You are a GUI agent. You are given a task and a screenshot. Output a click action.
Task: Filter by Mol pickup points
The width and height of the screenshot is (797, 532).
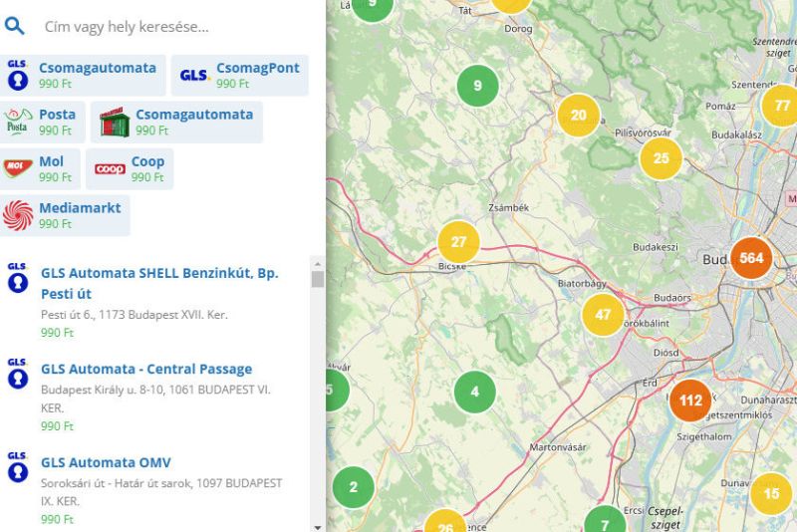coord(40,168)
